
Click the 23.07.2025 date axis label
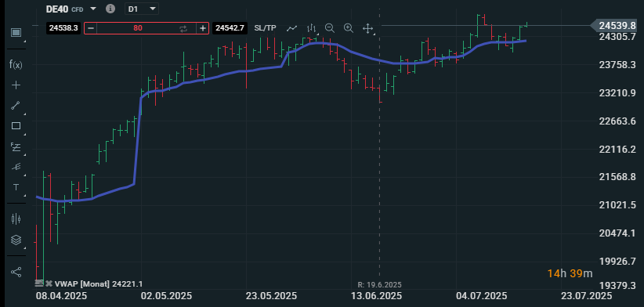(586, 295)
